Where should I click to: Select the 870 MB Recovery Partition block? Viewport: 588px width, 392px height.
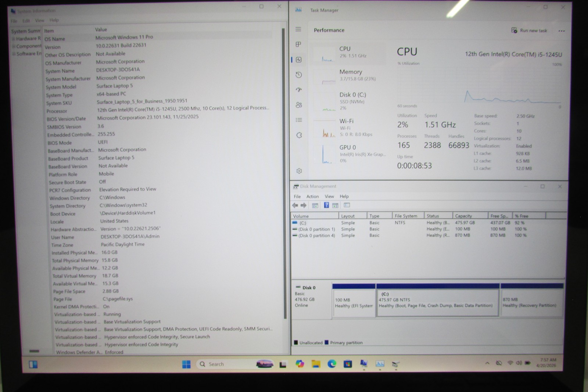tap(532, 300)
